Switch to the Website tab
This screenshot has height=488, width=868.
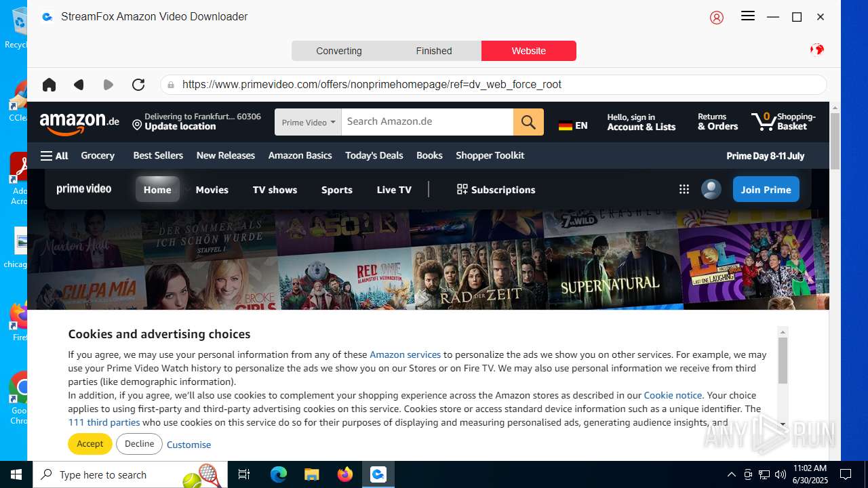pyautogui.click(x=529, y=51)
